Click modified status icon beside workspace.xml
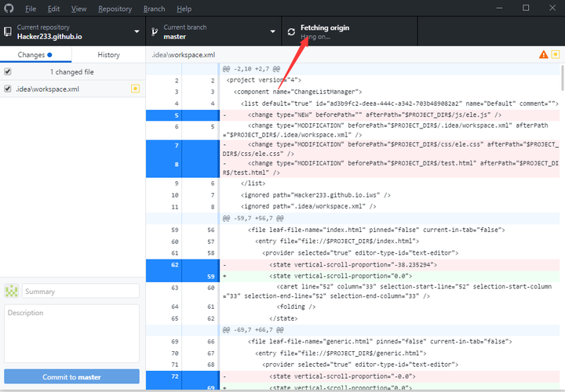The height and width of the screenshot is (392, 565). tap(135, 89)
